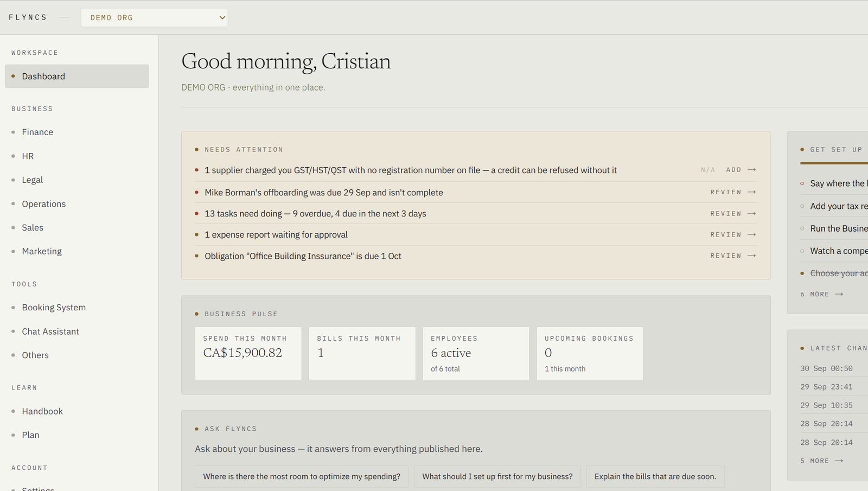Go to Dashboard in the sidebar

coord(77,76)
